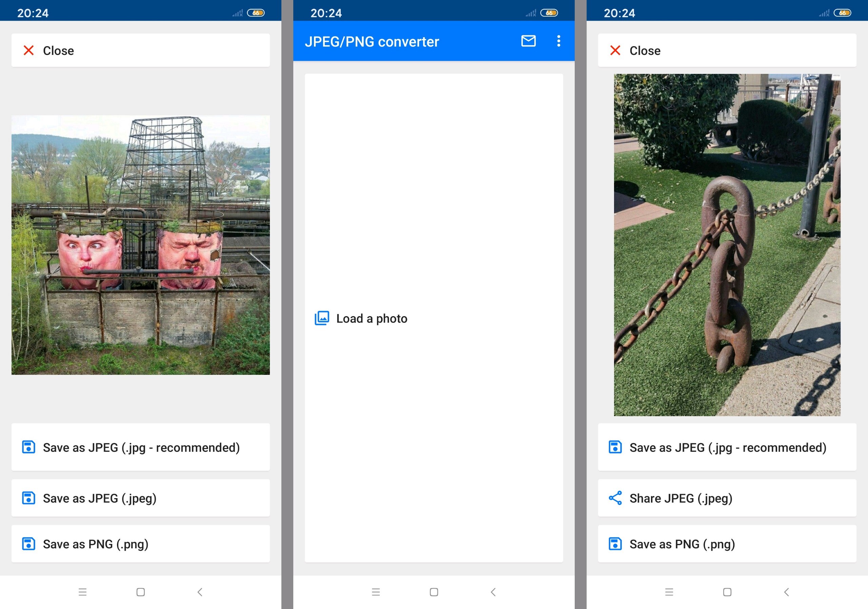
Task: Open the three-dot overflow menu
Action: click(x=559, y=41)
